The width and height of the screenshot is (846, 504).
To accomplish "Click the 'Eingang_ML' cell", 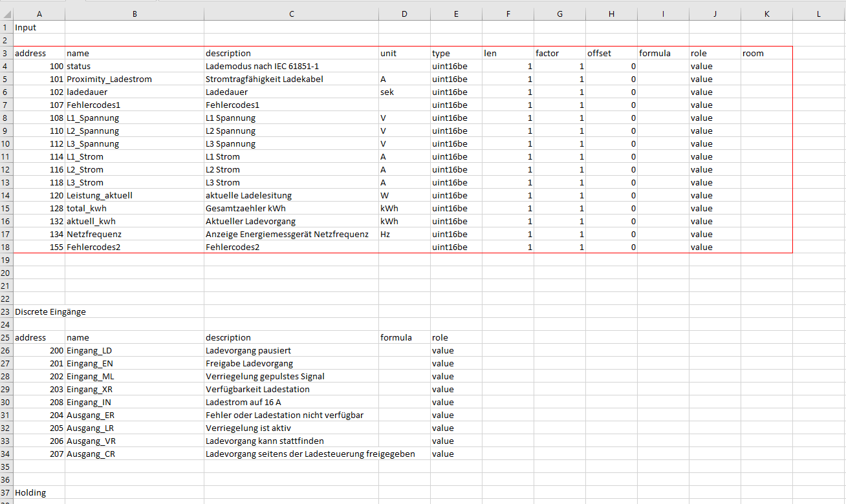I will [135, 376].
